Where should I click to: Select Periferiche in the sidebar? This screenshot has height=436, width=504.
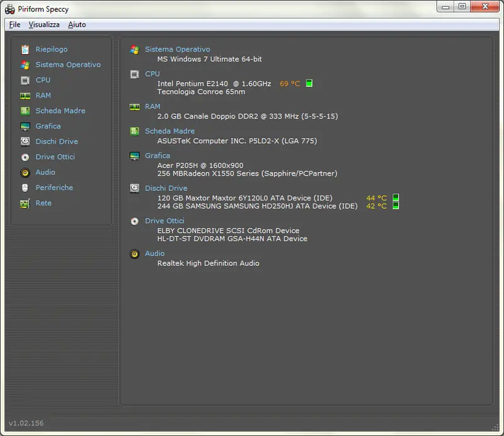(54, 188)
